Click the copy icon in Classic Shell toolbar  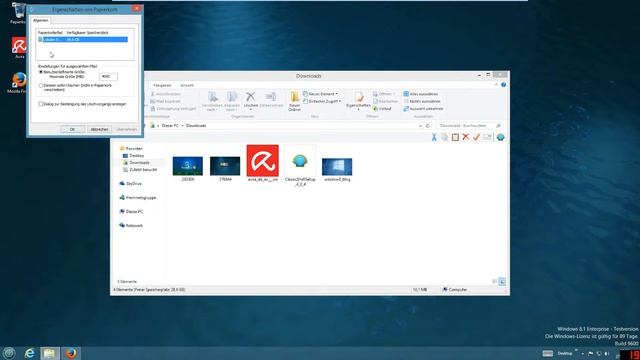[444, 138]
